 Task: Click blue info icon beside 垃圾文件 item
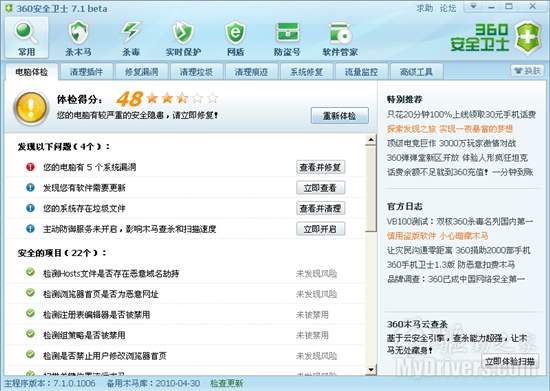click(31, 208)
